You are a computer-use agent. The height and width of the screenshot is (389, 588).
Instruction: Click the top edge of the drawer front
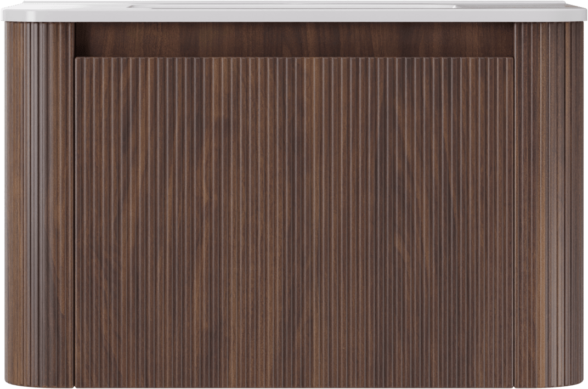tap(294, 58)
